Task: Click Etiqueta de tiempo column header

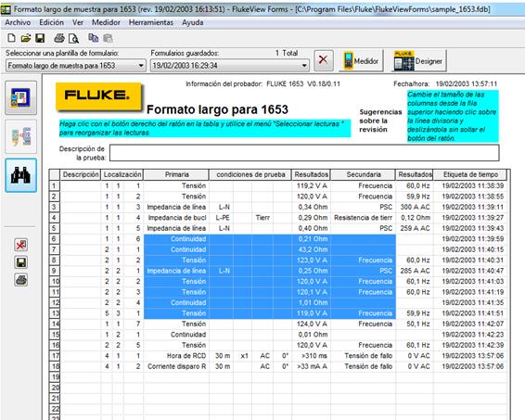Action: pyautogui.click(x=470, y=174)
